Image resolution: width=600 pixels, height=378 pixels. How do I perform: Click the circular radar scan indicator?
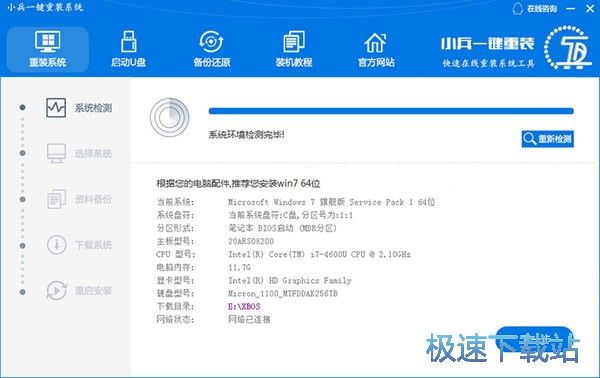click(170, 117)
